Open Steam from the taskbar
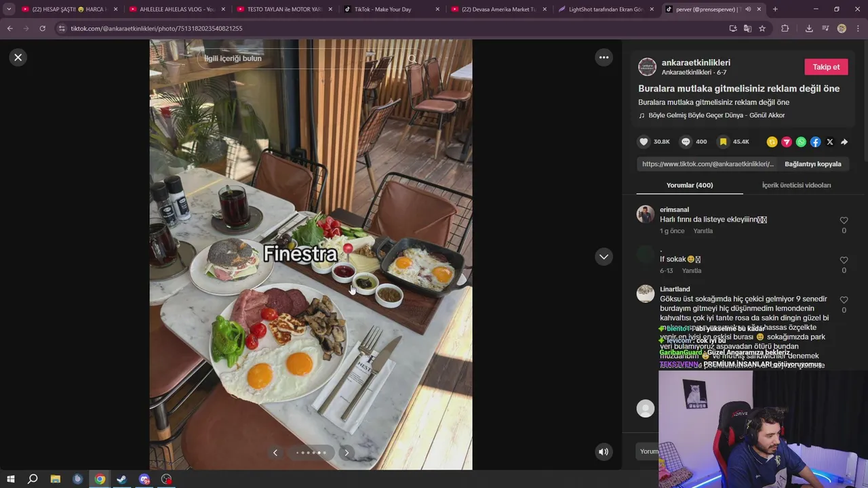The image size is (868, 488). [x=122, y=479]
